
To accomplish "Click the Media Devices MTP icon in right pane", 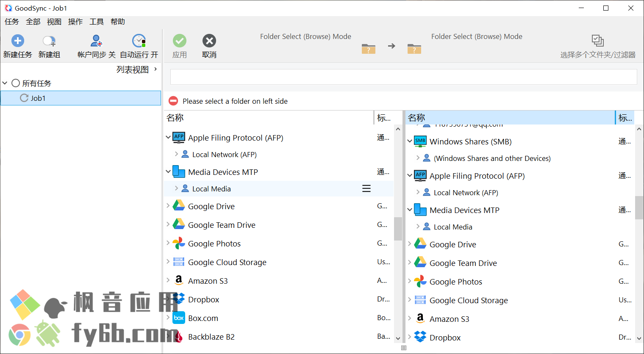I will (x=420, y=210).
